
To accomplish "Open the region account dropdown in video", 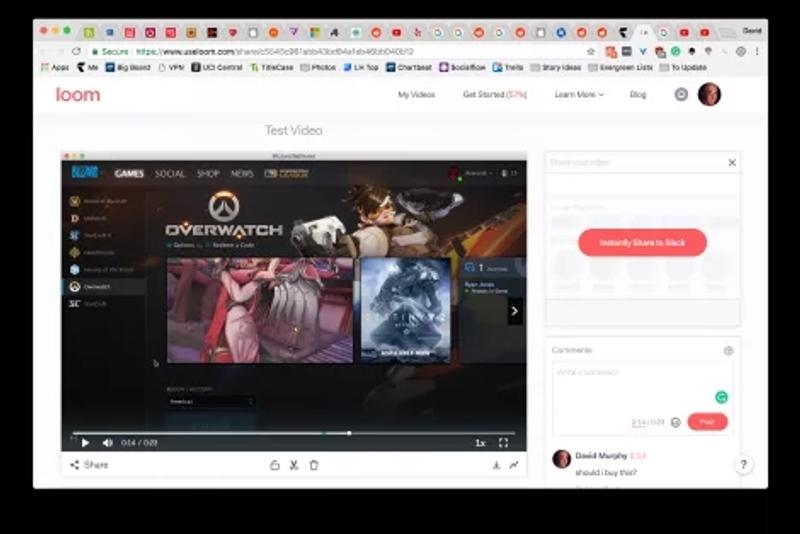I will 211,402.
